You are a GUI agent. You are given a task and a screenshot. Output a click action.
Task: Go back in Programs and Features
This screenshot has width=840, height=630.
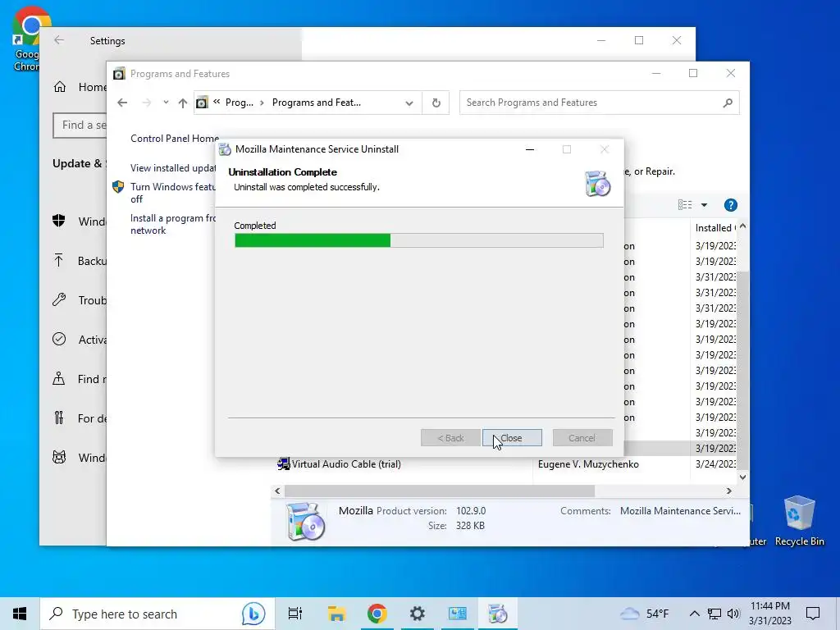tap(122, 103)
